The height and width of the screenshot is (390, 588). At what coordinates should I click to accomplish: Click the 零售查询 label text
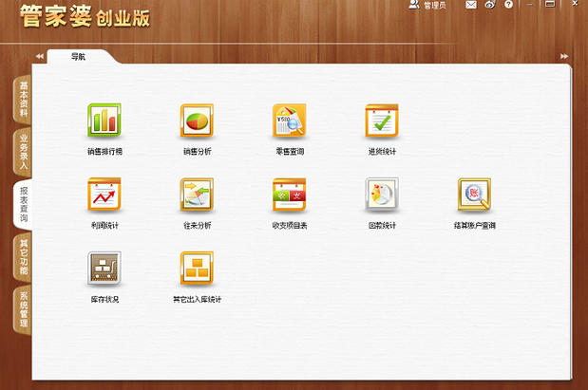coord(290,152)
